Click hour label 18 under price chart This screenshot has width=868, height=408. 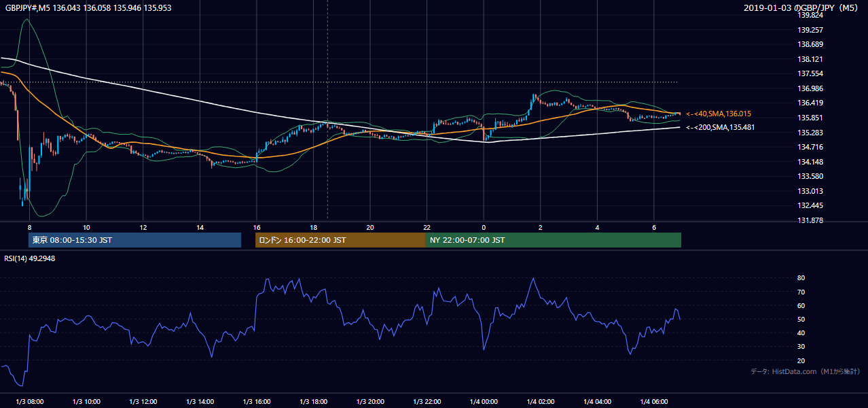313,227
